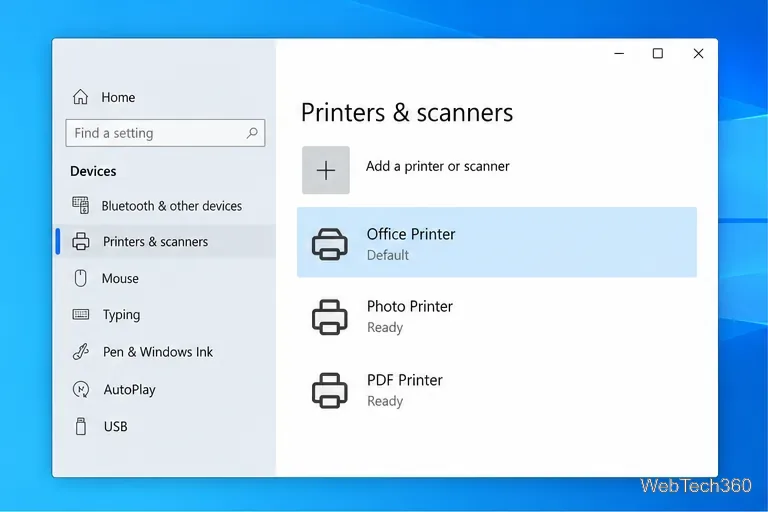Click the PDF Printer icon
The image size is (768, 512).
(x=330, y=390)
